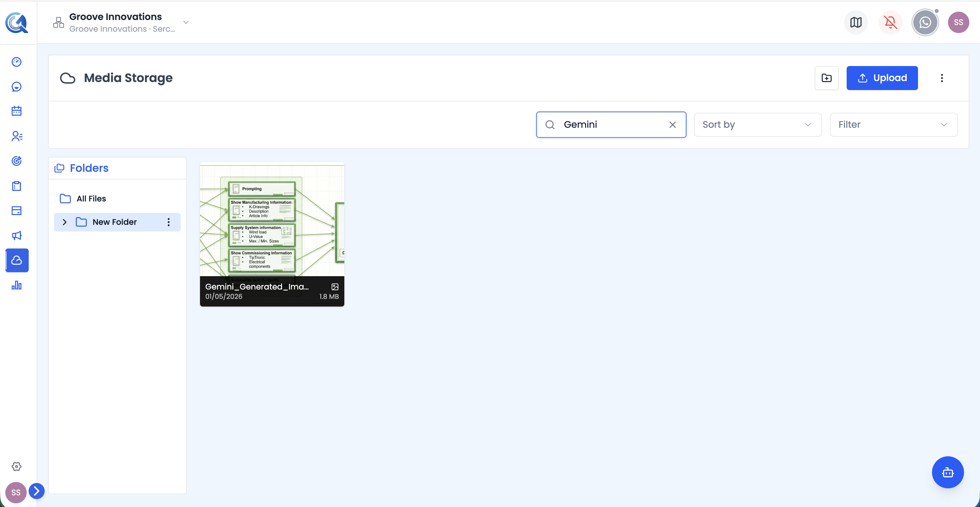Open the target goals icon in sidebar

tap(16, 161)
